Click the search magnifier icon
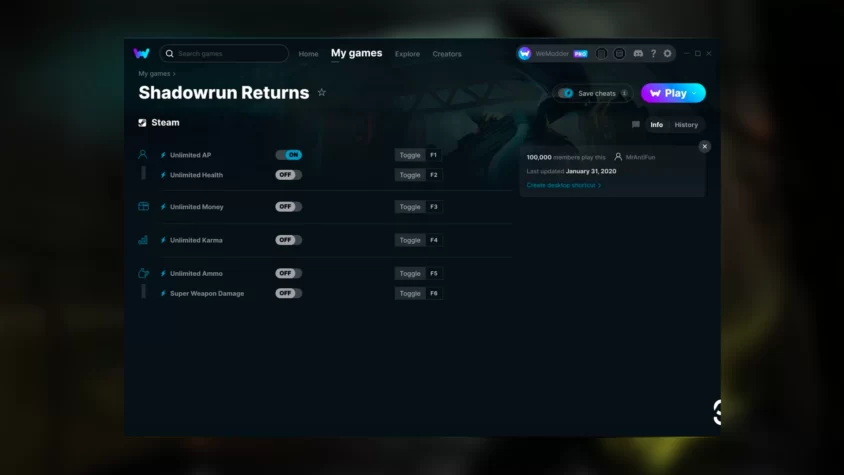 pyautogui.click(x=170, y=53)
